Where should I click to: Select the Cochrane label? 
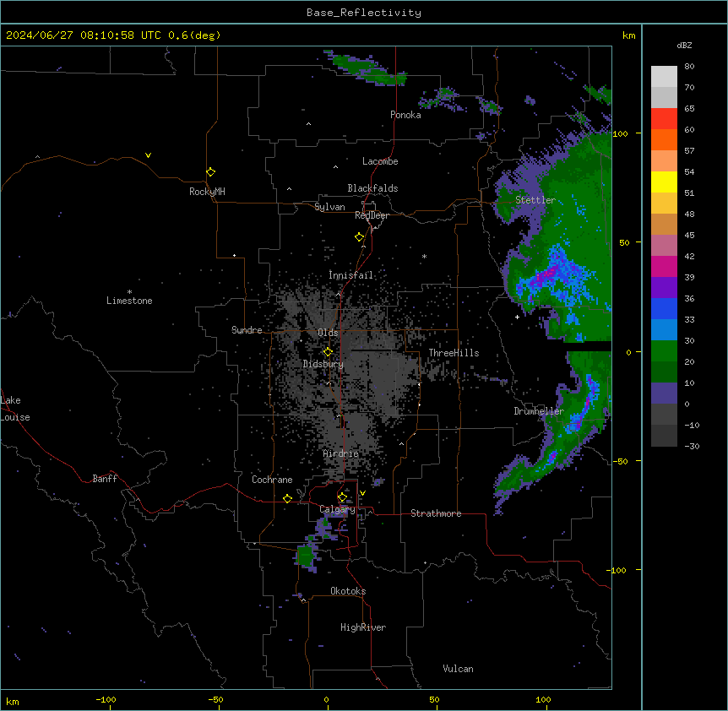tap(272, 480)
